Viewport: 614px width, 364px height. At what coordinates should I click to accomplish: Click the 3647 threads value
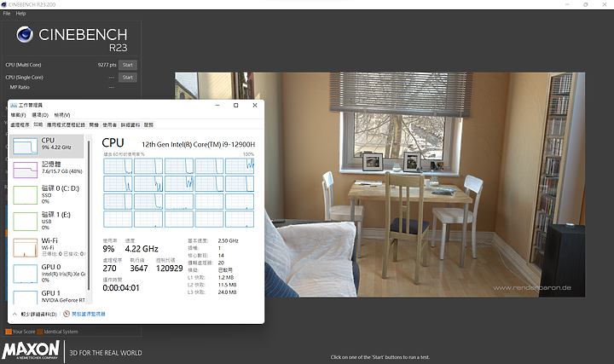(139, 269)
